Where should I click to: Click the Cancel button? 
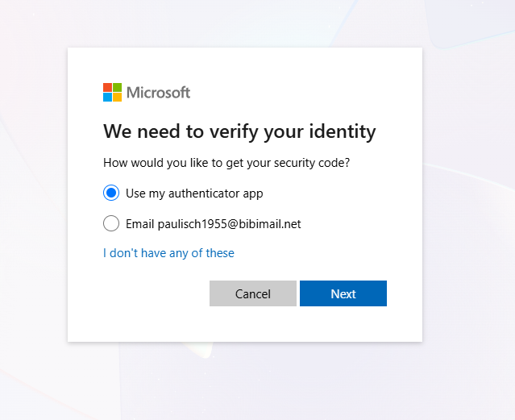pyautogui.click(x=253, y=293)
